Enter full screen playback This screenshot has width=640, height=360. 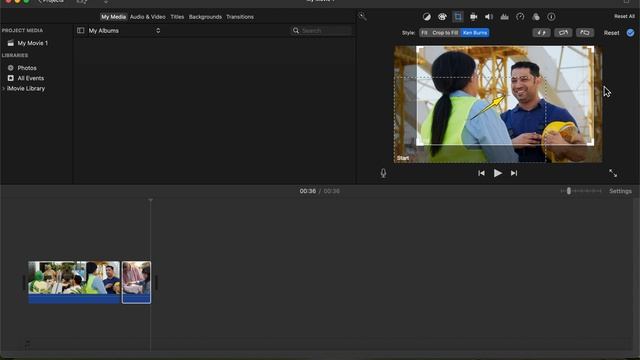(613, 173)
